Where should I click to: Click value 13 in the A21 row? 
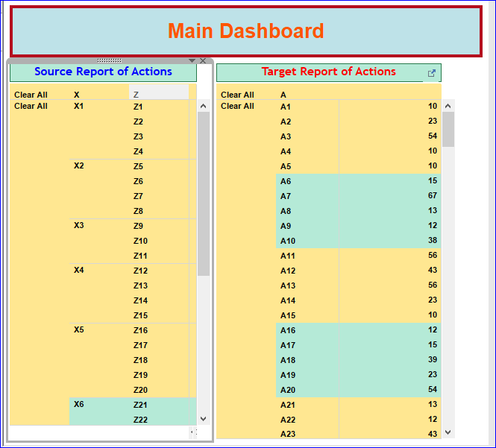pos(433,404)
